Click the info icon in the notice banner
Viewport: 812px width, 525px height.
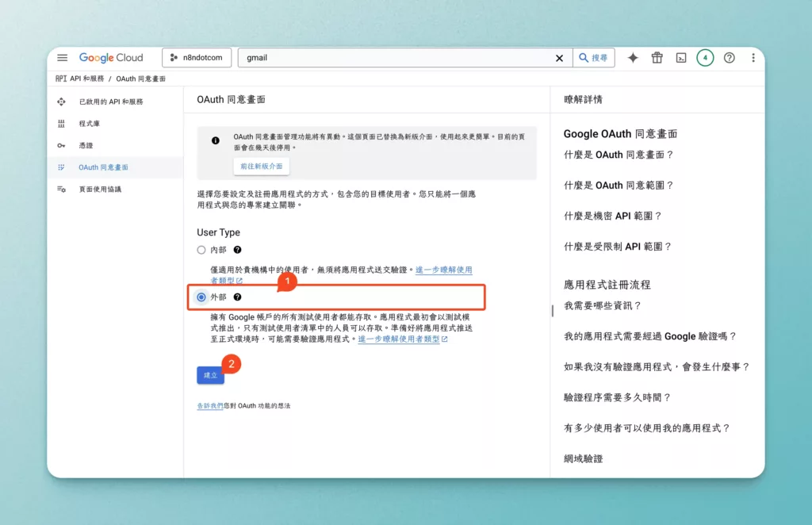pyautogui.click(x=216, y=140)
